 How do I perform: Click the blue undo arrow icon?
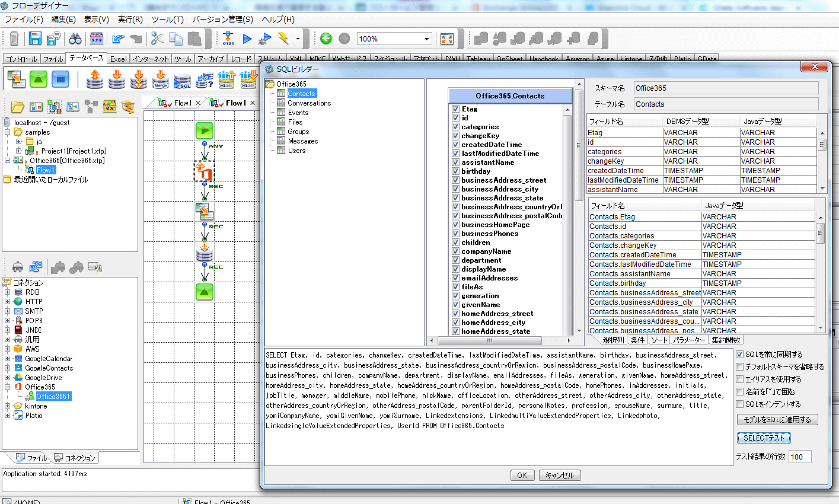(x=118, y=39)
